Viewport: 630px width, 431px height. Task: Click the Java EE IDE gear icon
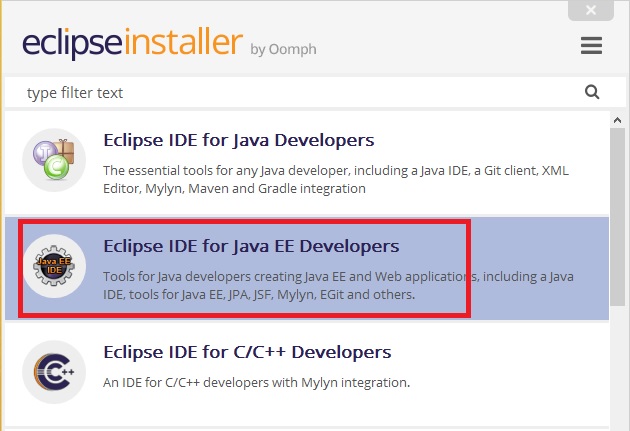(x=54, y=266)
